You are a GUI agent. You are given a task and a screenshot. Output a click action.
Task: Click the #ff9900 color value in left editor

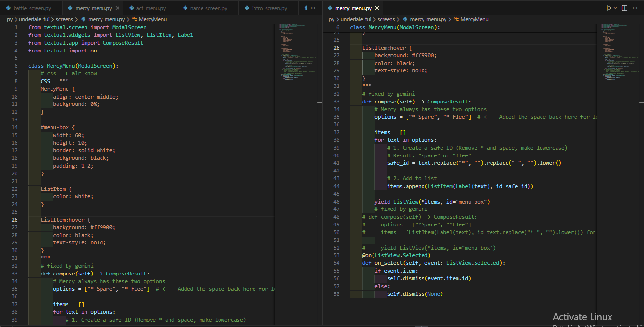coord(102,227)
